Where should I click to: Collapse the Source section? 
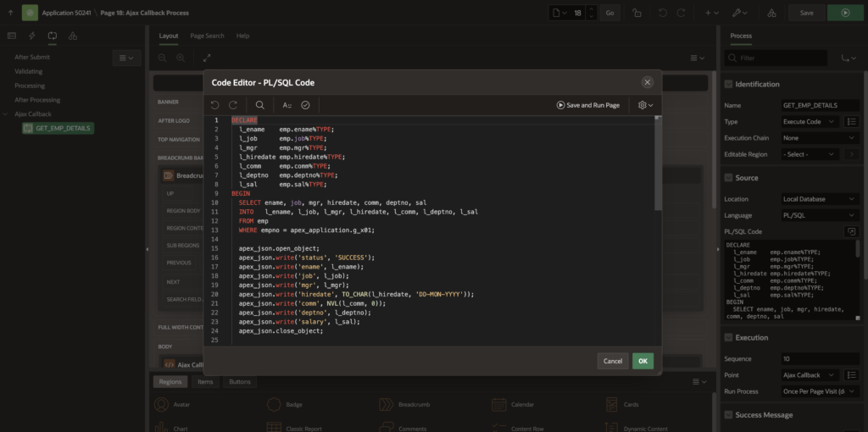728,178
